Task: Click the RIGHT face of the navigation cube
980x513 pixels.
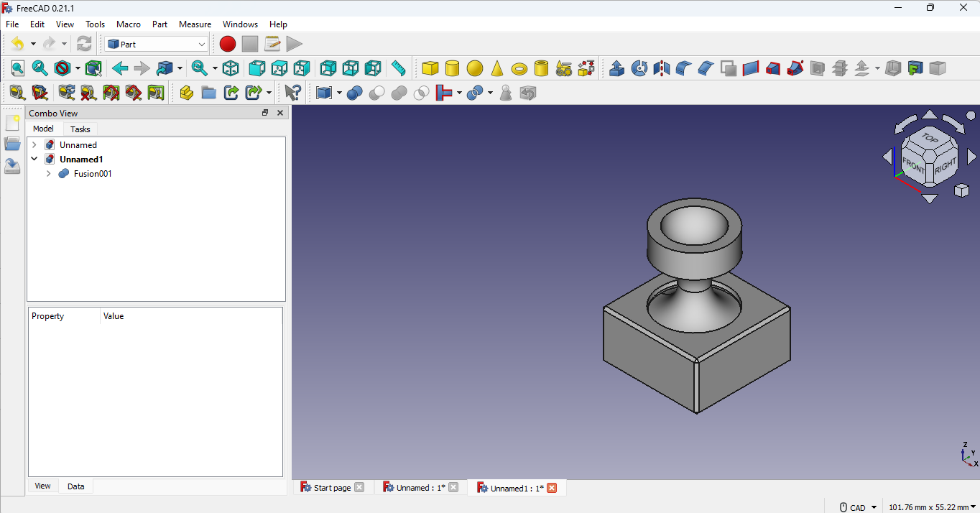Action: [946, 165]
